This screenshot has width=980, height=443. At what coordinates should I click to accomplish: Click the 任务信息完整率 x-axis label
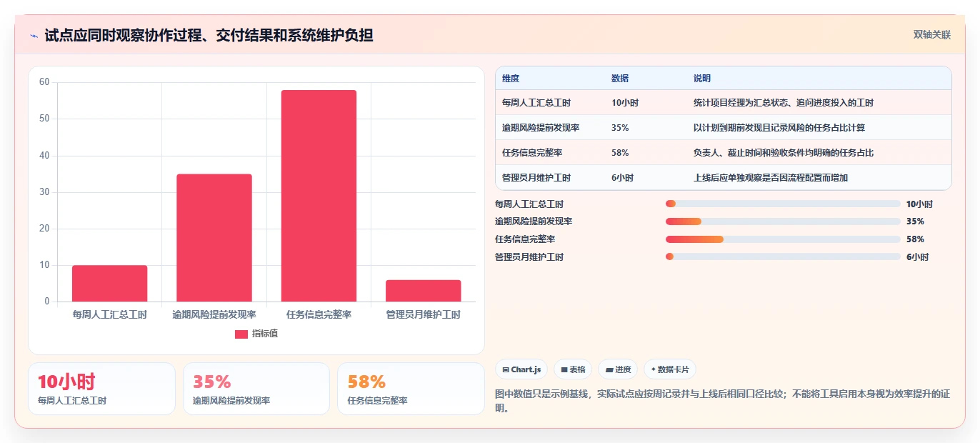pyautogui.click(x=319, y=314)
